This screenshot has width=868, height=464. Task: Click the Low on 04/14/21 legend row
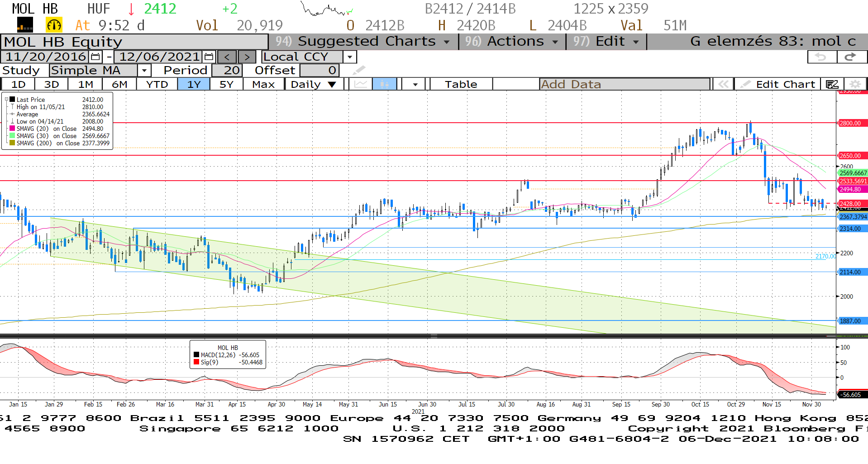60,121
